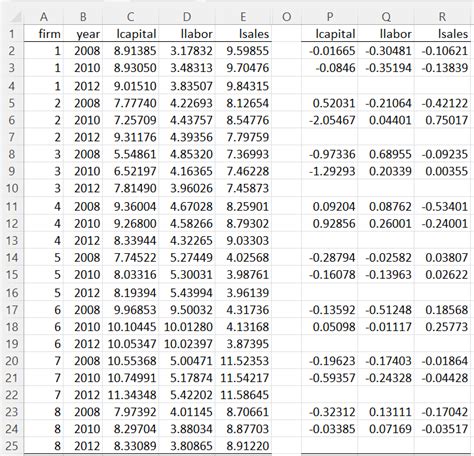
Task: Select column O header
Action: pos(286,17)
